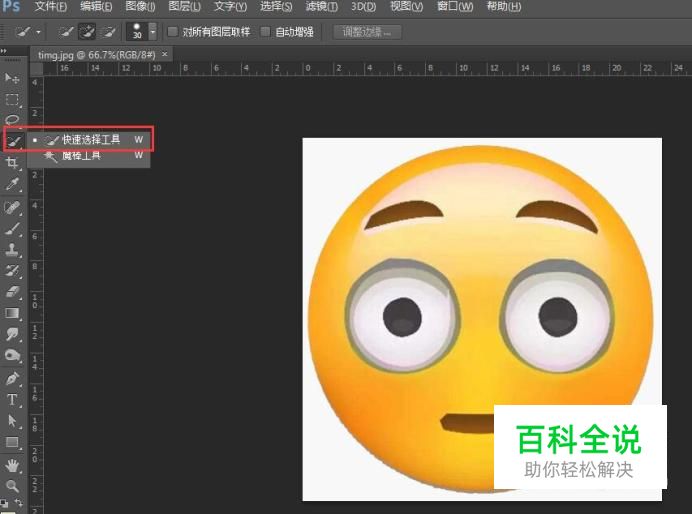Select the Zoom magnifier tool
Image resolution: width=692 pixels, height=514 pixels.
[x=12, y=485]
